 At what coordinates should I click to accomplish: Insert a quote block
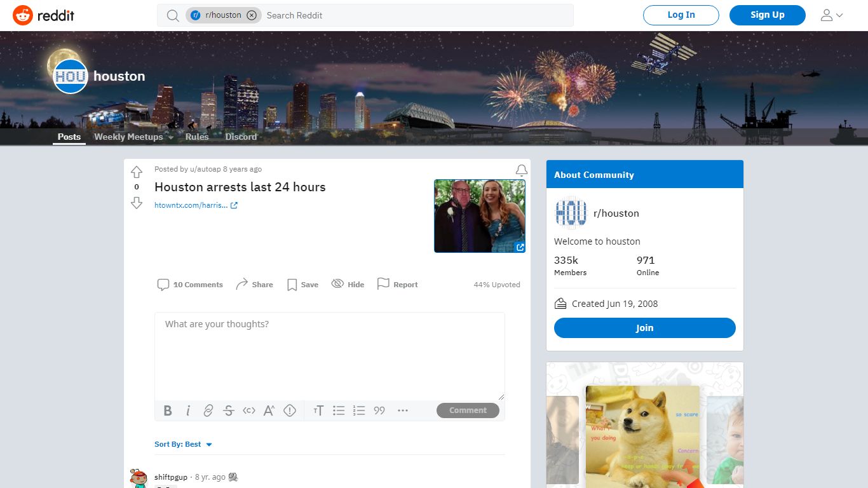(x=379, y=410)
